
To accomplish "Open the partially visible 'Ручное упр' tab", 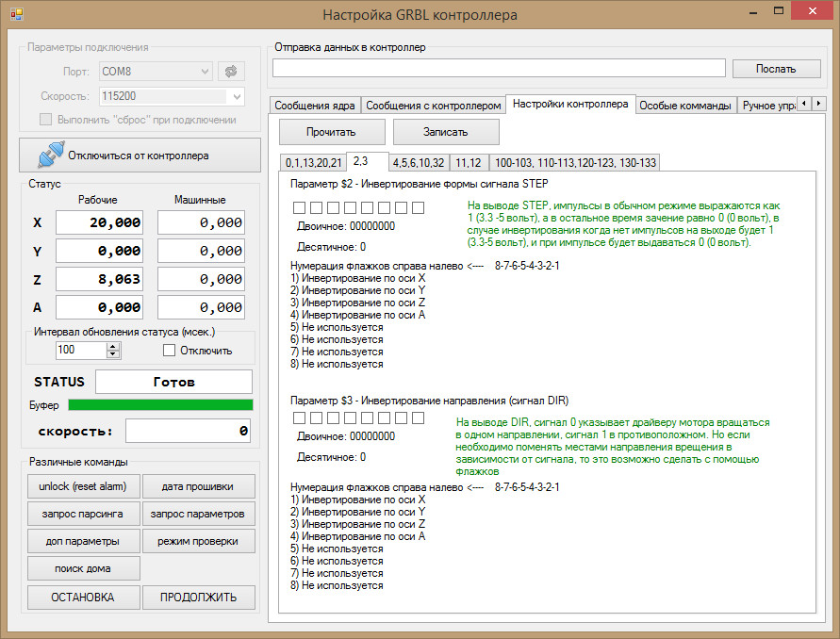I will click(767, 106).
